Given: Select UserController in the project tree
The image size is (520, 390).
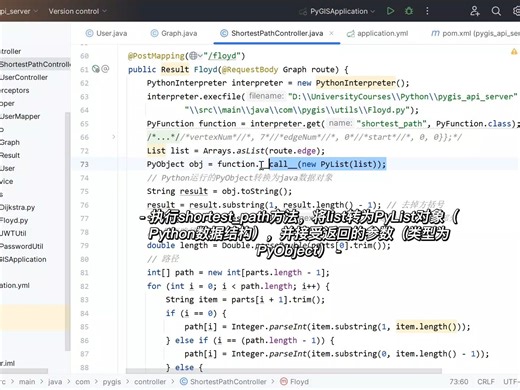Looking at the screenshot, I should point(24,77).
